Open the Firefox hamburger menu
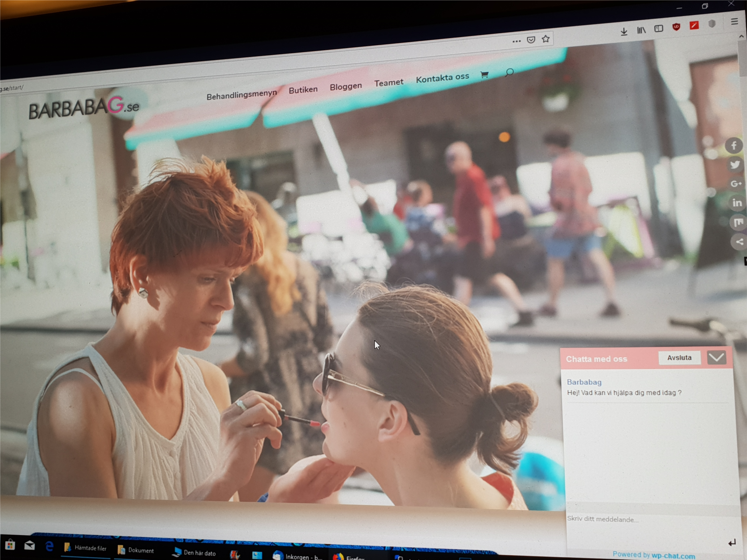This screenshot has width=747, height=560. coord(734,22)
